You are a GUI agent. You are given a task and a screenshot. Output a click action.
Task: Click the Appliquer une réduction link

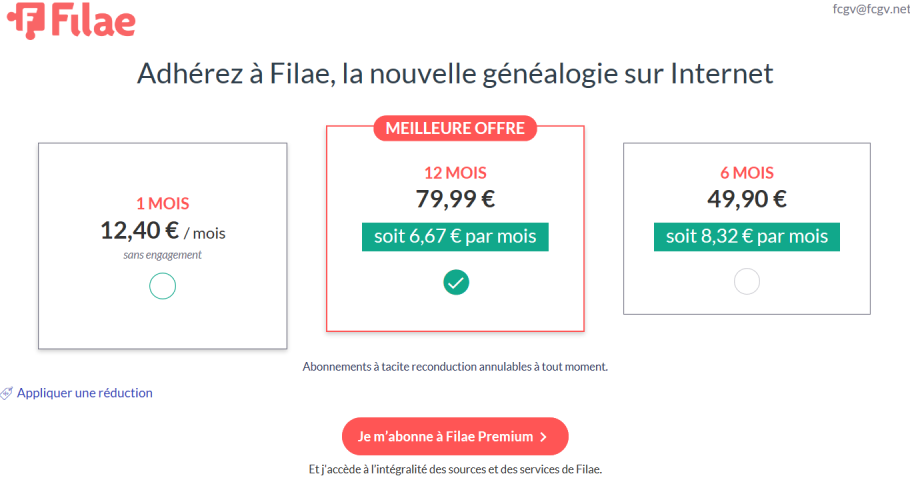(85, 393)
